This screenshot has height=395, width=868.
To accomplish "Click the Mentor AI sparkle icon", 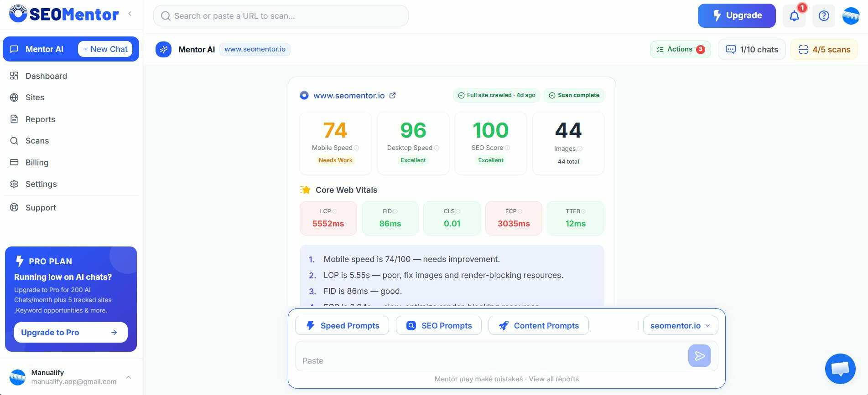I will tap(163, 49).
